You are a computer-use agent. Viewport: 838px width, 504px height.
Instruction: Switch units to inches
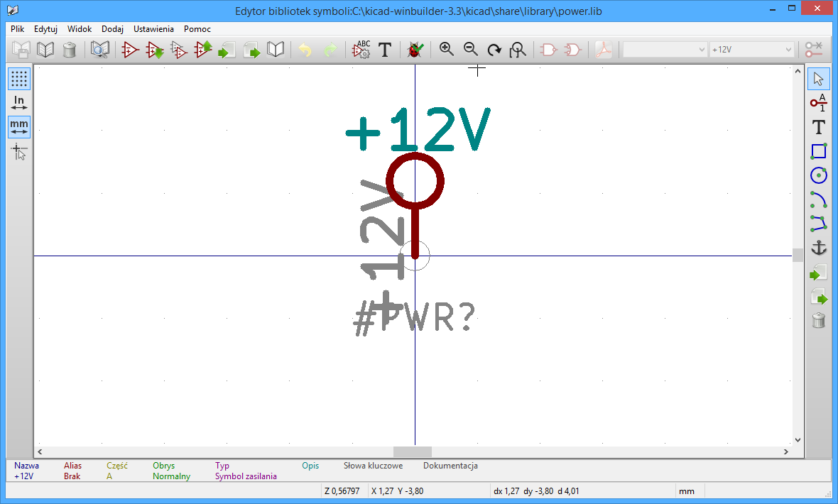(18, 102)
